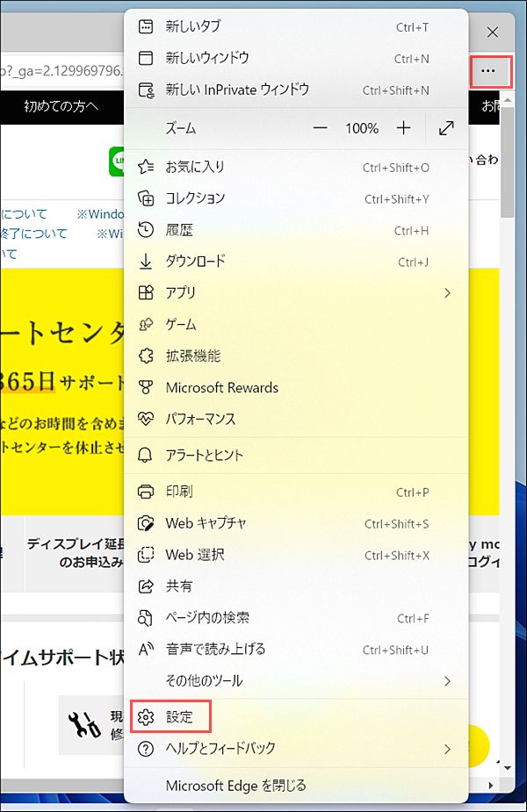
Task: Click the Microsoft Rewards trophy icon
Action: point(146,387)
